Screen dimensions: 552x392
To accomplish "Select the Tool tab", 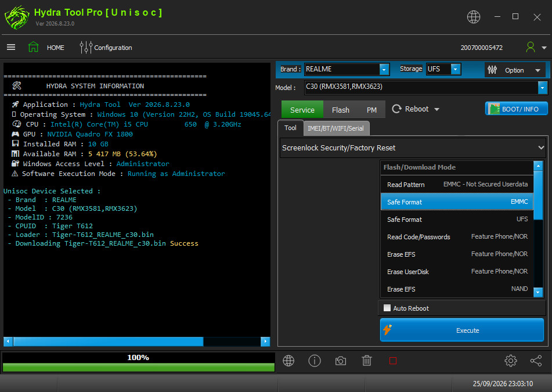I will click(x=290, y=128).
